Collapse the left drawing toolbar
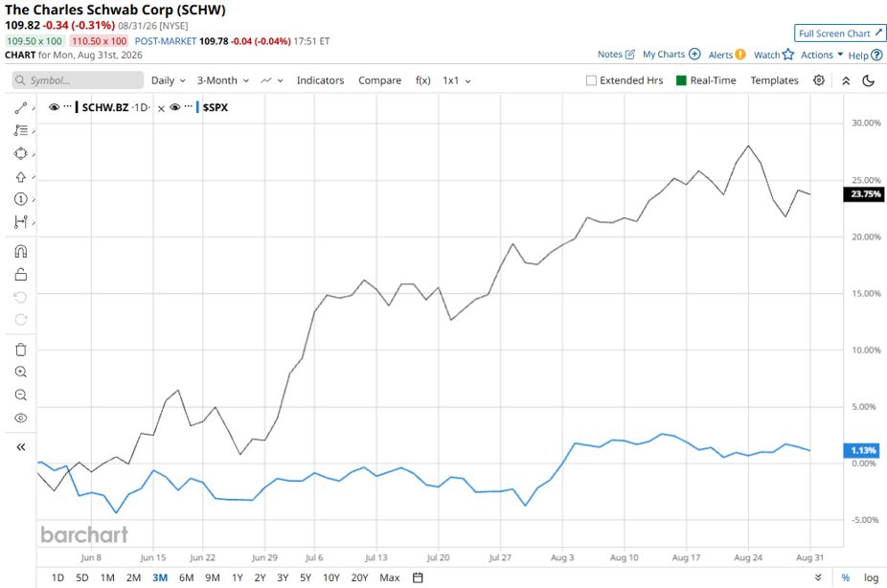Viewport: 887px width, 588px height. coord(21,447)
